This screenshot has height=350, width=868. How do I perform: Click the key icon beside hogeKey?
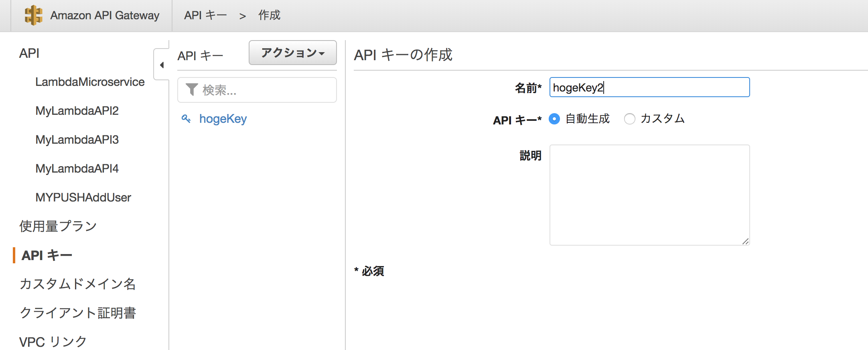pos(186,118)
